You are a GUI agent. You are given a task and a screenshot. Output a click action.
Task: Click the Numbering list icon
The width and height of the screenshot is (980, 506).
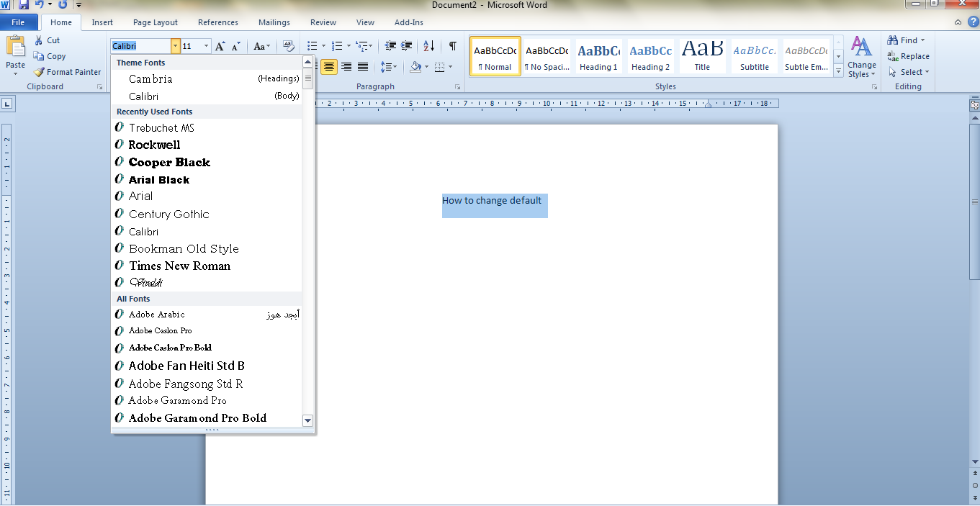pos(337,46)
